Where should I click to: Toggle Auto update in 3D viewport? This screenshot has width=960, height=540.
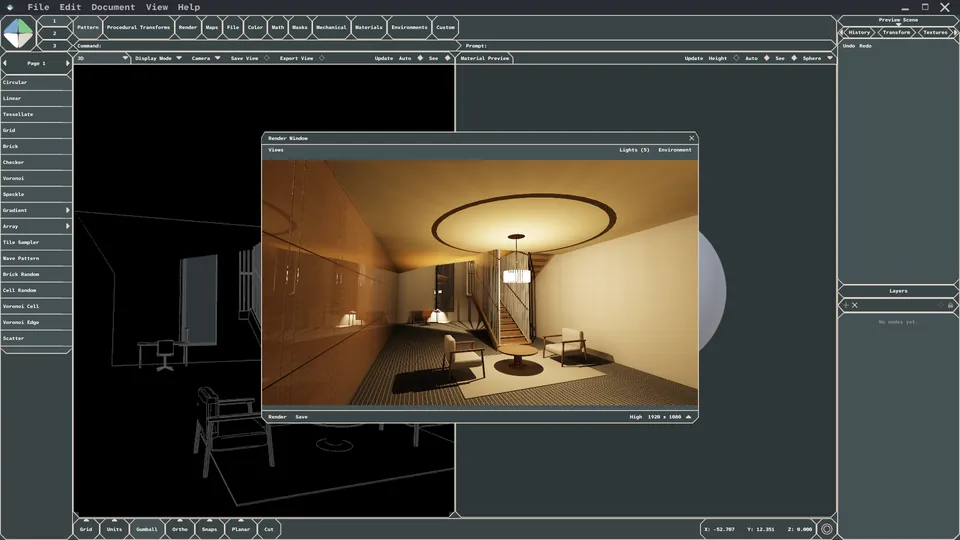[420, 58]
